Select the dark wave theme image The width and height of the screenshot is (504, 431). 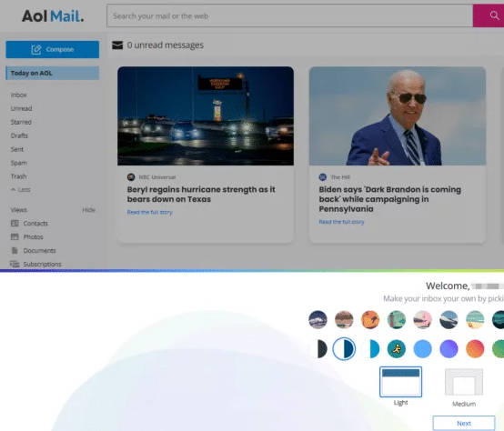pyautogui.click(x=318, y=319)
